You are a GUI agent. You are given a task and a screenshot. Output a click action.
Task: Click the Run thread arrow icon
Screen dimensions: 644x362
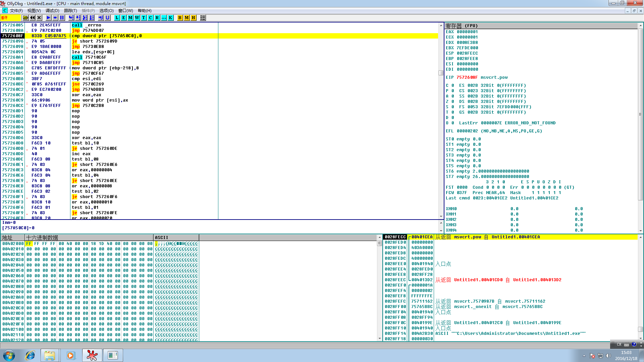coord(55,18)
